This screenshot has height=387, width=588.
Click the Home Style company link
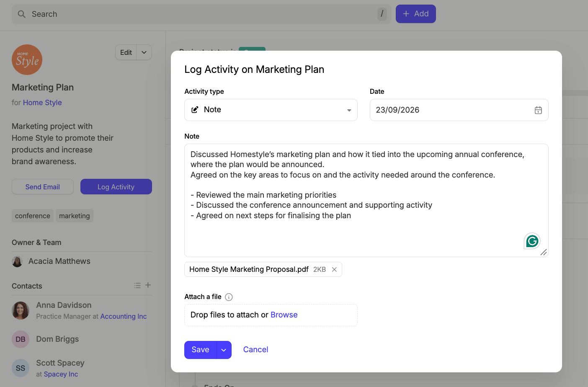coord(42,103)
